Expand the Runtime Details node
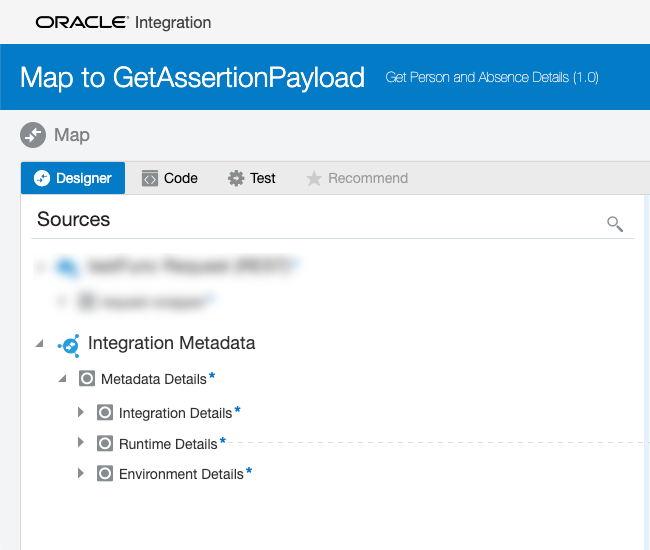The height and width of the screenshot is (550, 650). (81, 443)
